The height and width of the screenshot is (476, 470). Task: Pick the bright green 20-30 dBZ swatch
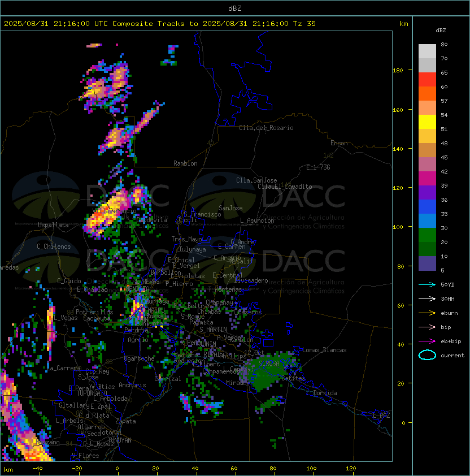pos(427,235)
